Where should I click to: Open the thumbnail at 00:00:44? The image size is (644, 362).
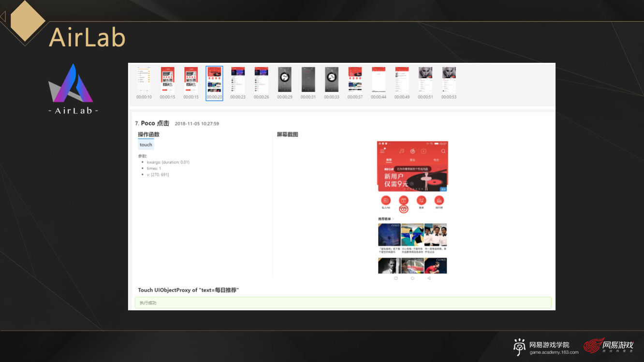pos(379,80)
